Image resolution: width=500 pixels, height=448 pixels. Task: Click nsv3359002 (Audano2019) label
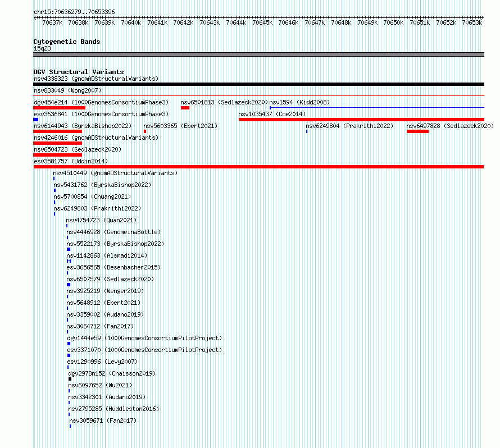(x=105, y=314)
